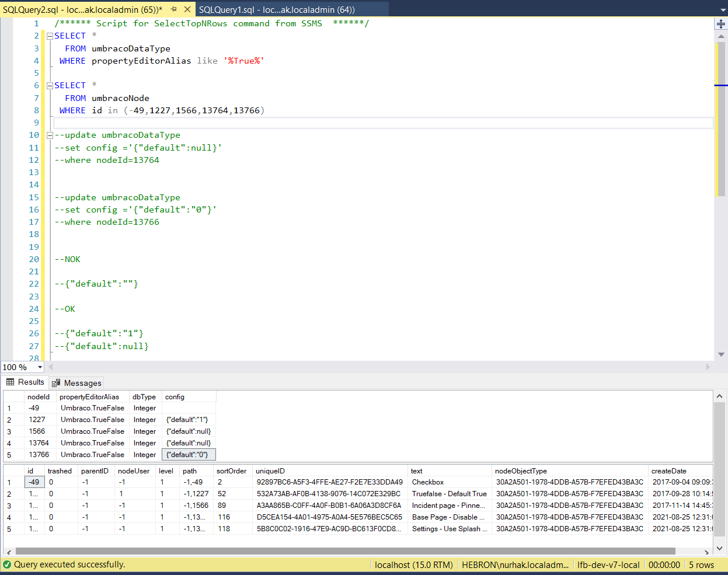Screen dimensions: 728x575
Task: Collapse the SELECT block at line 6
Action: point(50,86)
